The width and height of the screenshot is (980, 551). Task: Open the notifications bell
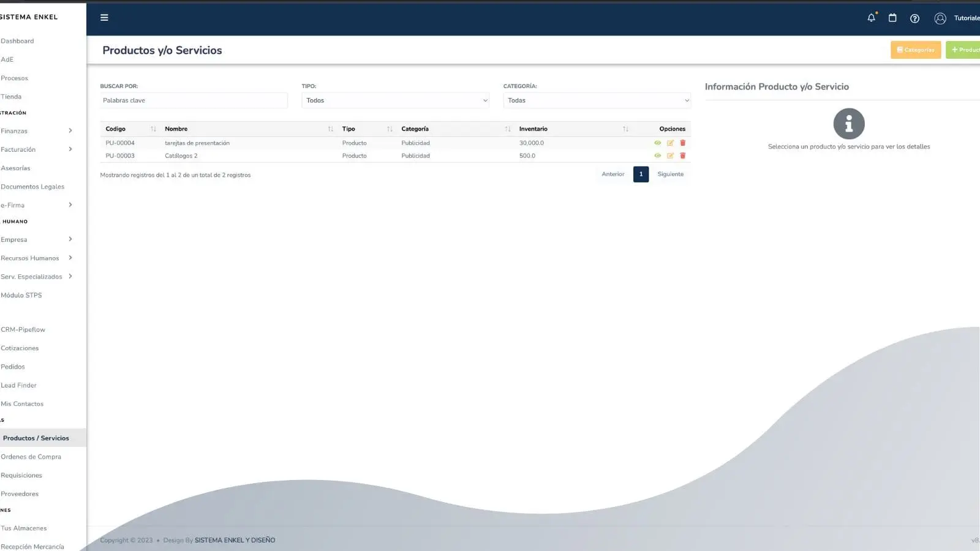(x=871, y=18)
